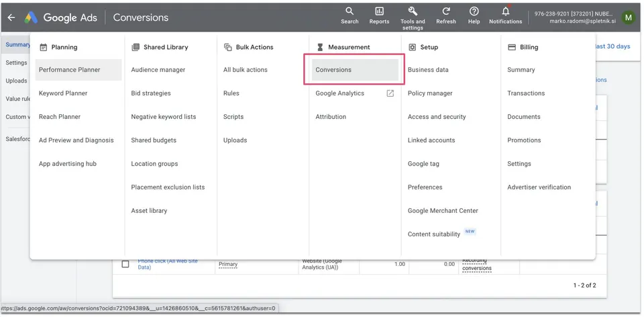Click the Measurement hourglass icon
This screenshot has width=644, height=317.
(x=321, y=47)
